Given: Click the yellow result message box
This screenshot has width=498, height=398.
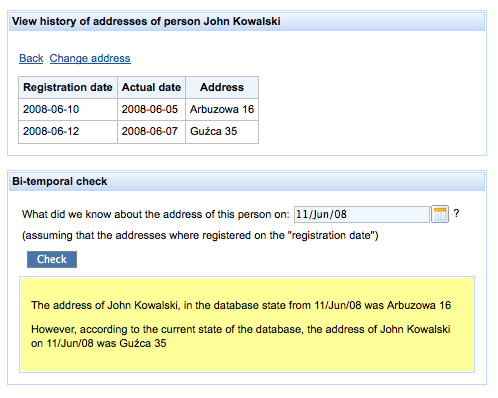Looking at the screenshot, I should point(247,324).
